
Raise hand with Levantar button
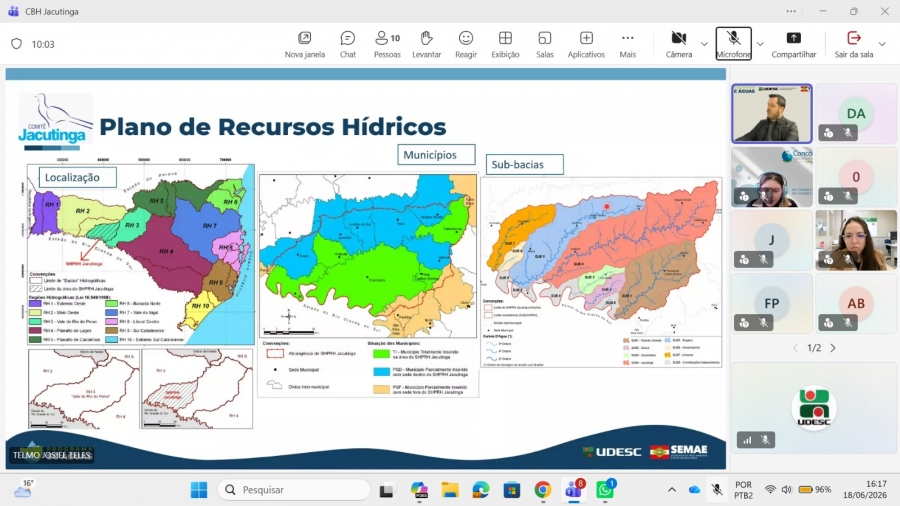click(x=426, y=45)
